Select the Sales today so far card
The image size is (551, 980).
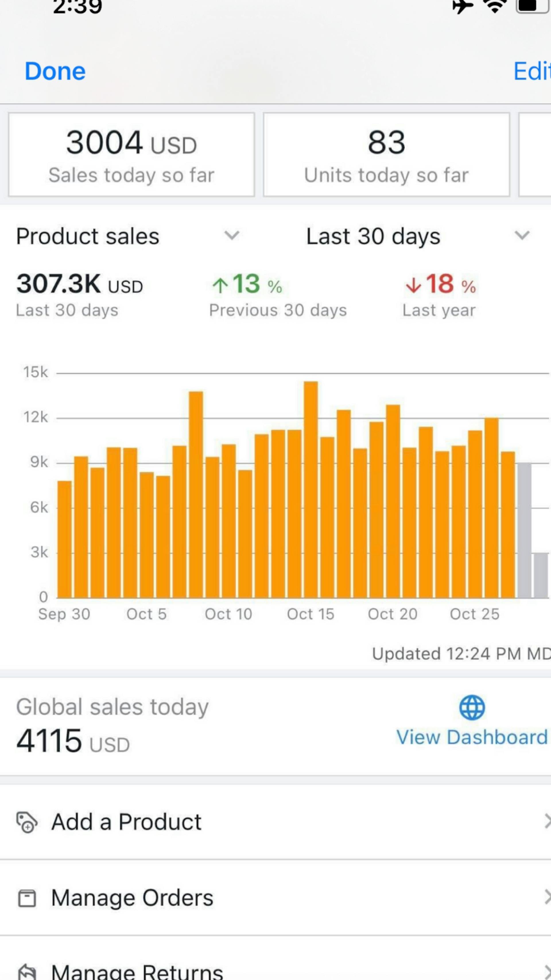click(131, 154)
